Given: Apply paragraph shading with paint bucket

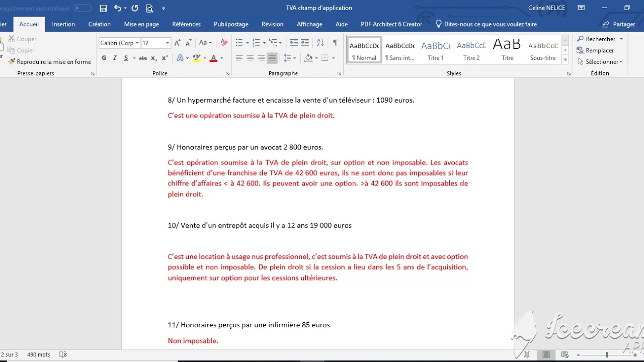Looking at the screenshot, I should coord(308,58).
